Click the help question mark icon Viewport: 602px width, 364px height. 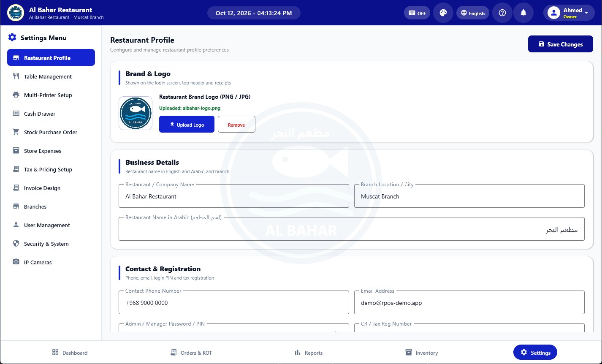502,13
